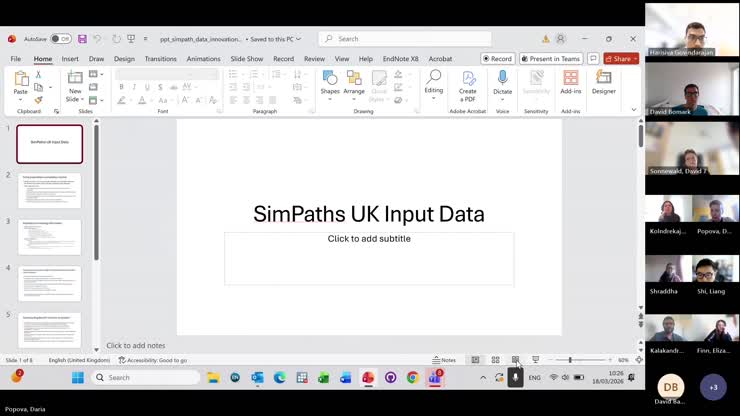Open the EndNote X8 tab

point(400,59)
